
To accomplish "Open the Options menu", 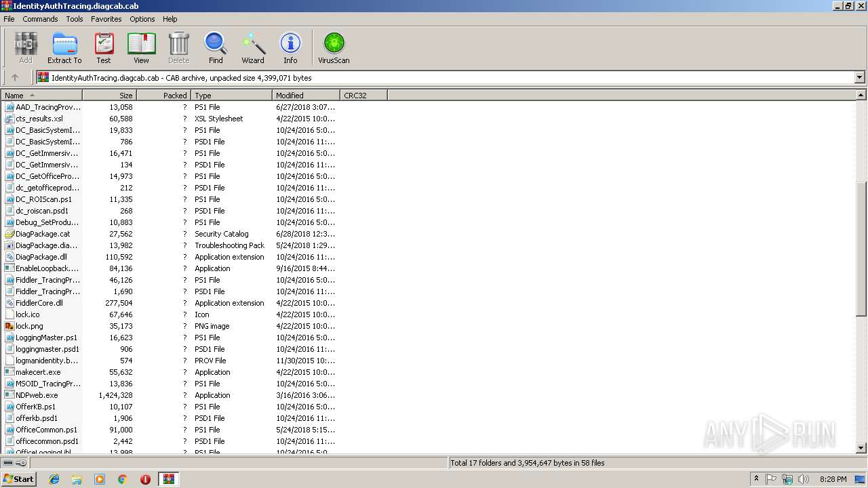I will pyautogui.click(x=142, y=19).
